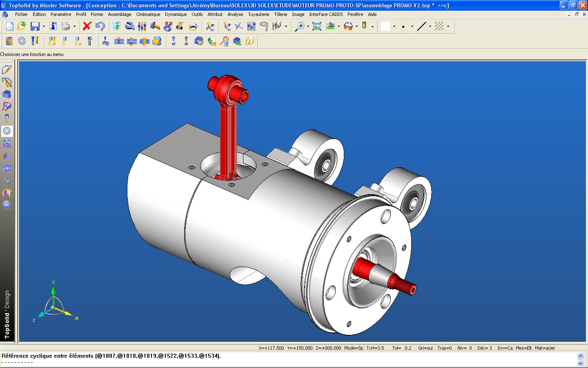
Task: Open the Assemblage menu
Action: tap(119, 14)
